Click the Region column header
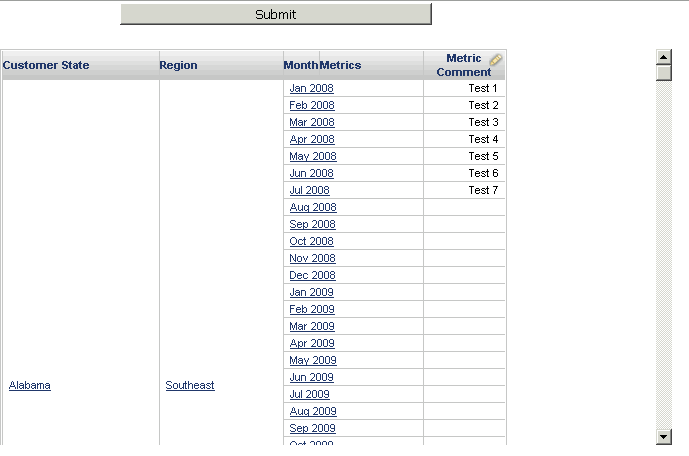This screenshot has height=456, width=689. [x=178, y=65]
